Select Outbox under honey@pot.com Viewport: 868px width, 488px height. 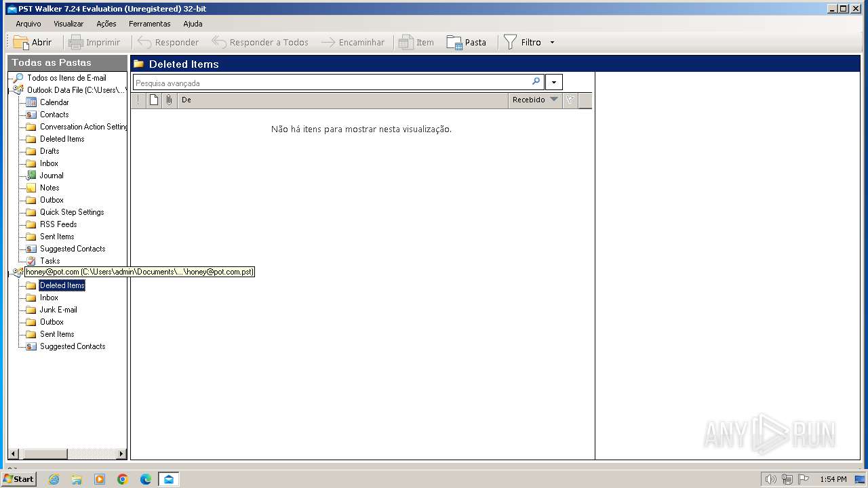(x=52, y=322)
